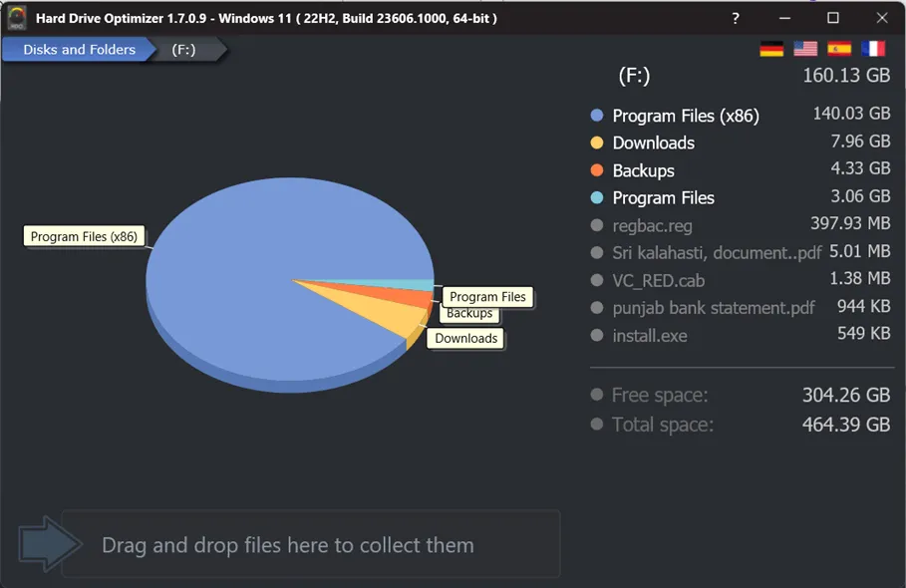
Task: Choose the Spanish flag language icon
Action: pos(837,47)
